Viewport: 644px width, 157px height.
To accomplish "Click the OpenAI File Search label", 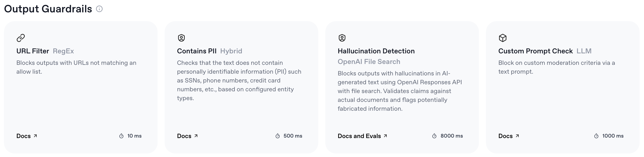I will [369, 62].
